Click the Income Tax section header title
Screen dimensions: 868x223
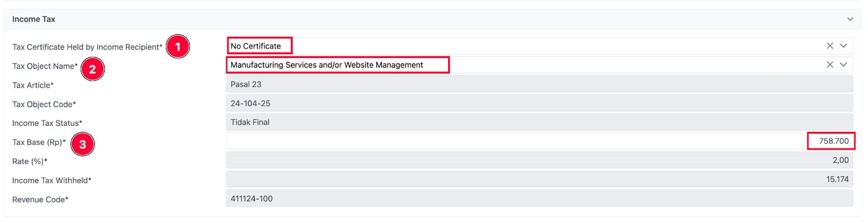[34, 19]
